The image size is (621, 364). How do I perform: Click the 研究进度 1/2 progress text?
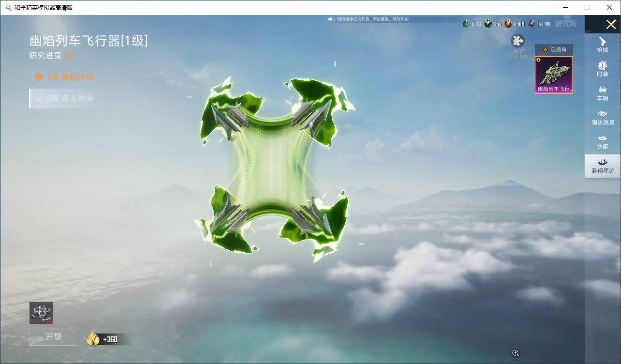(51, 56)
